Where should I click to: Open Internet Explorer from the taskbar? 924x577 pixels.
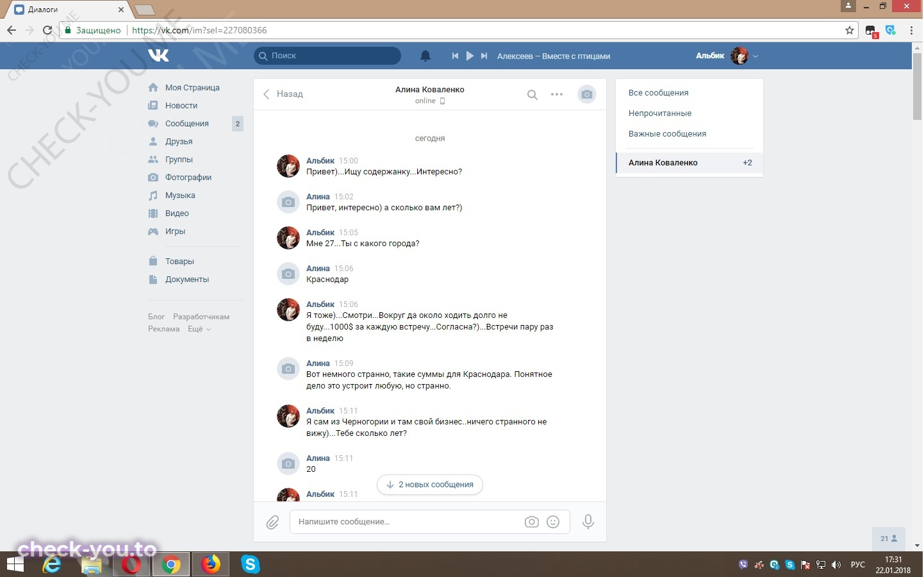click(52, 565)
